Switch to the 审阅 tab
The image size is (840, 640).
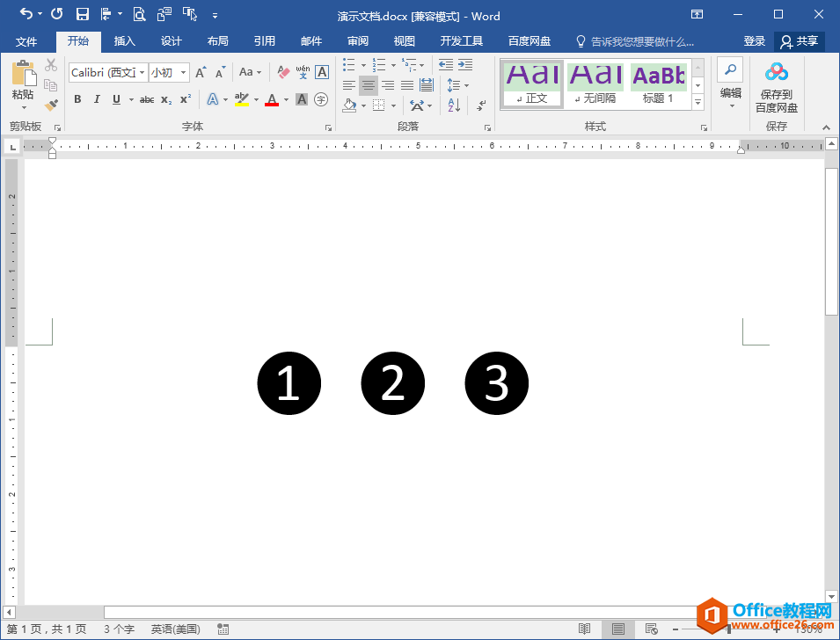(358, 41)
